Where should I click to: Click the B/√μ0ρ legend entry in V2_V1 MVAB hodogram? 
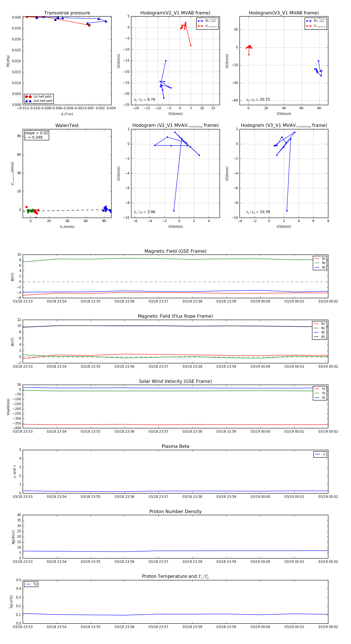207,21
